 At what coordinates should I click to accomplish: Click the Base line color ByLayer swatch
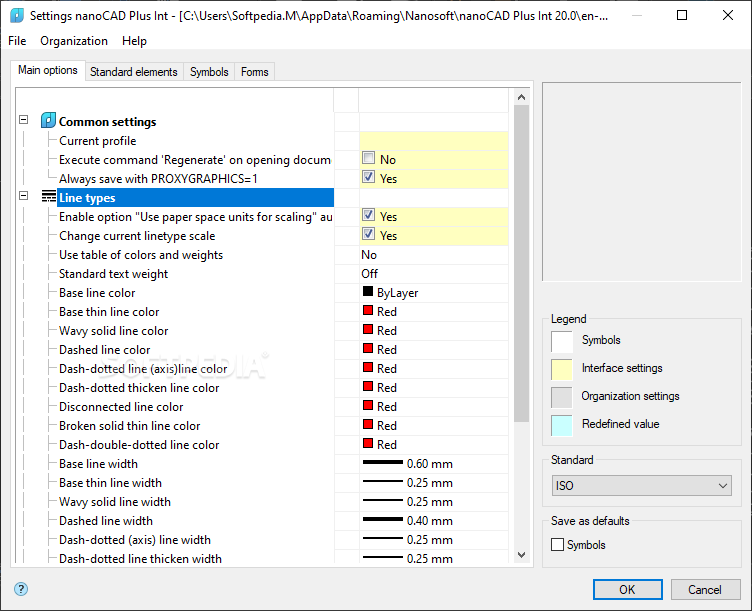[368, 291]
